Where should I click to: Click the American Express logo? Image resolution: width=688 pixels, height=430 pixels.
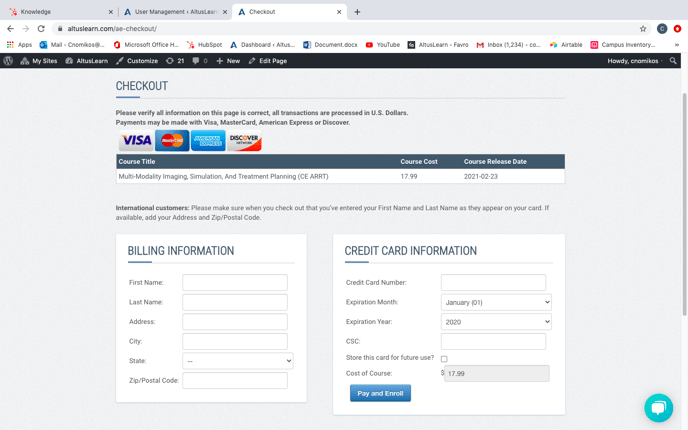pos(208,140)
